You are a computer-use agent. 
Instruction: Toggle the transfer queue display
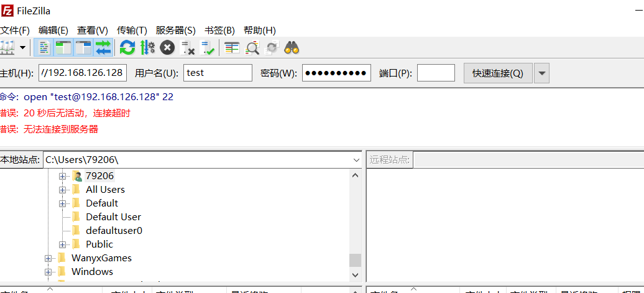pyautogui.click(x=103, y=48)
